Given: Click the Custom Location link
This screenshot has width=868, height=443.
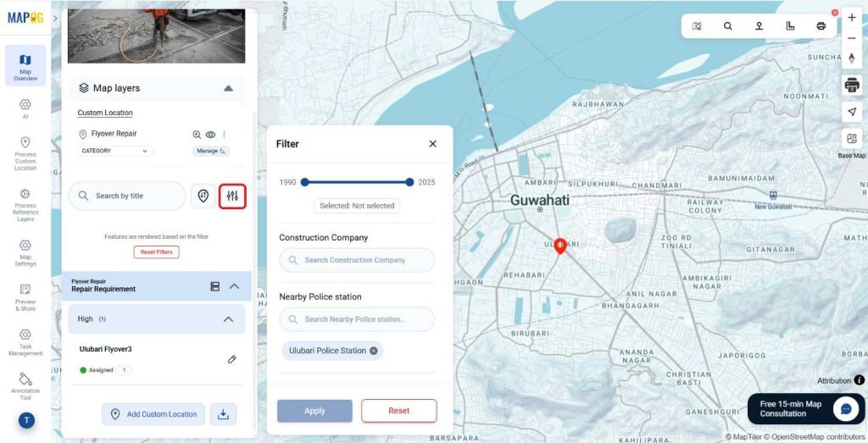Looking at the screenshot, I should 105,113.
